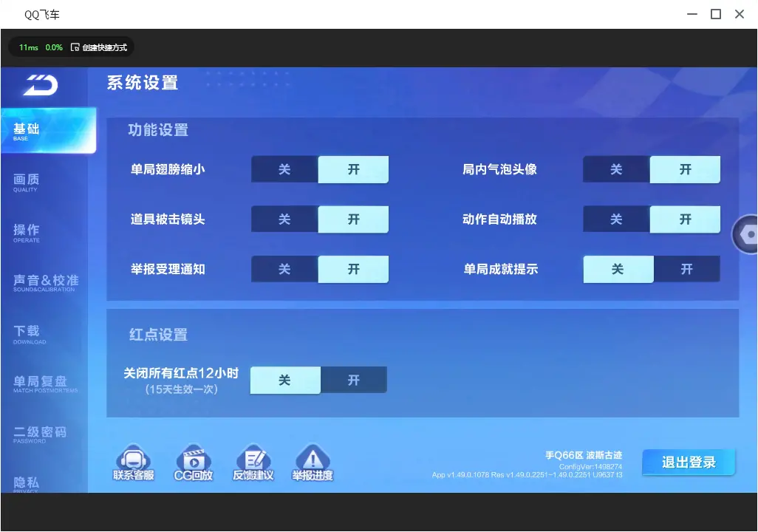The image size is (758, 532).
Task: Minimize the QQ飞车 window
Action: [x=692, y=14]
